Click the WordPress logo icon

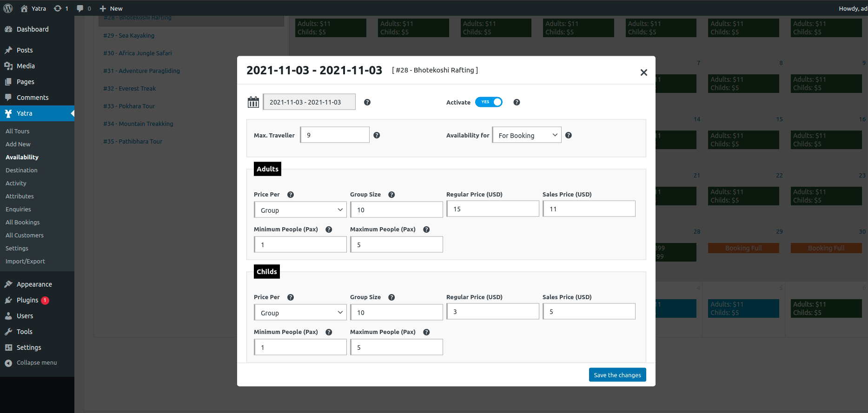pos(8,8)
